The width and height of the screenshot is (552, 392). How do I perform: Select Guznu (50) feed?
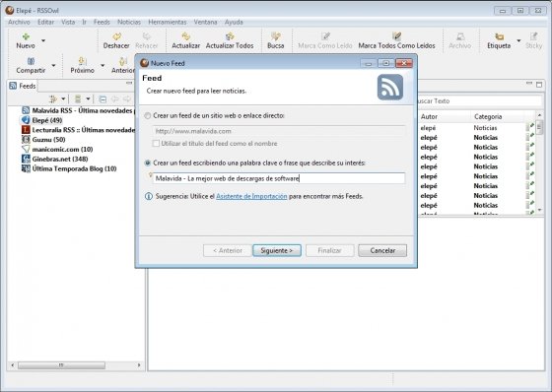click(x=43, y=140)
